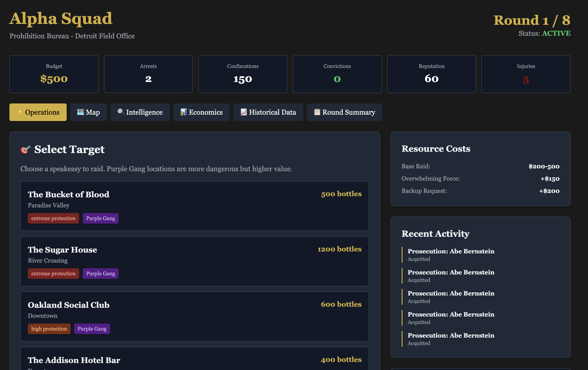
Task: Open the Round Summary tab
Action: click(344, 112)
